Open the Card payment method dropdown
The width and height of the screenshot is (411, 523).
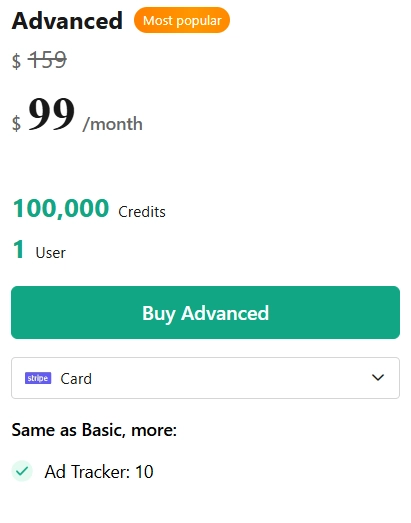click(x=206, y=378)
